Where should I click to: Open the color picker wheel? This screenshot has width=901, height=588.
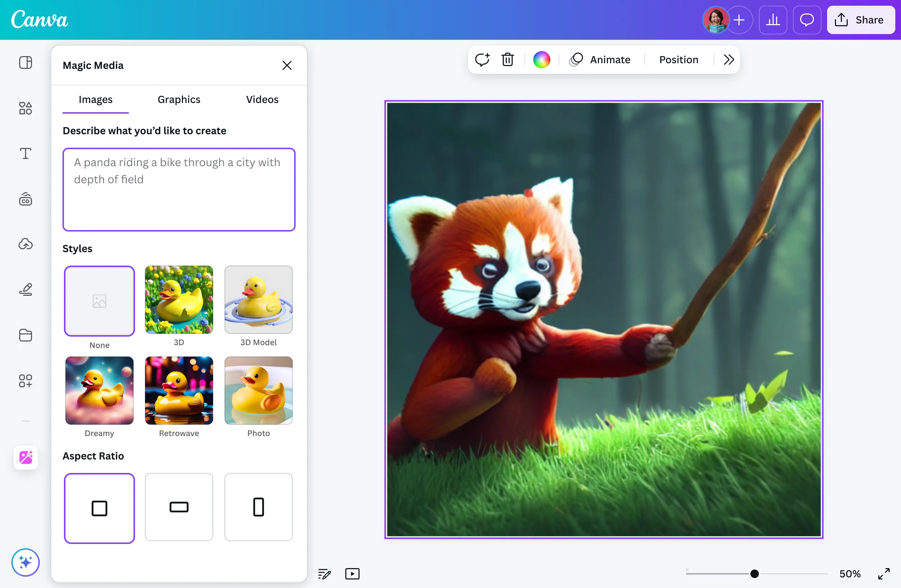pos(541,59)
